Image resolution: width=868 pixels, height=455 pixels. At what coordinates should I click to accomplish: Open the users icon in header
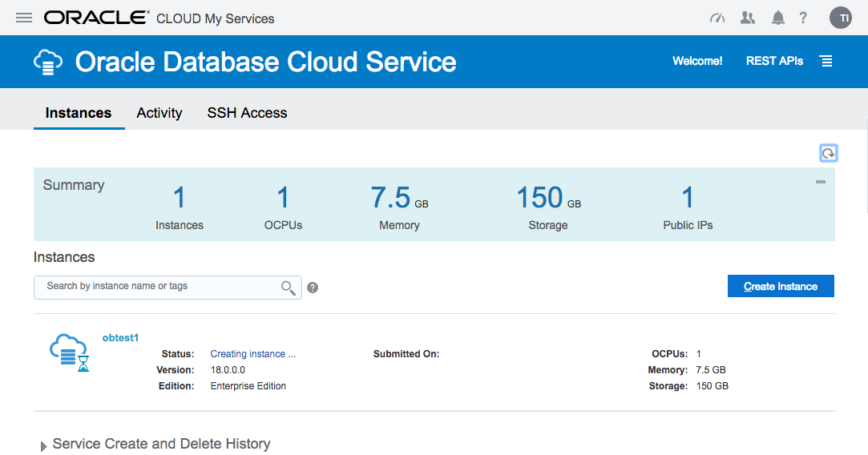(747, 18)
